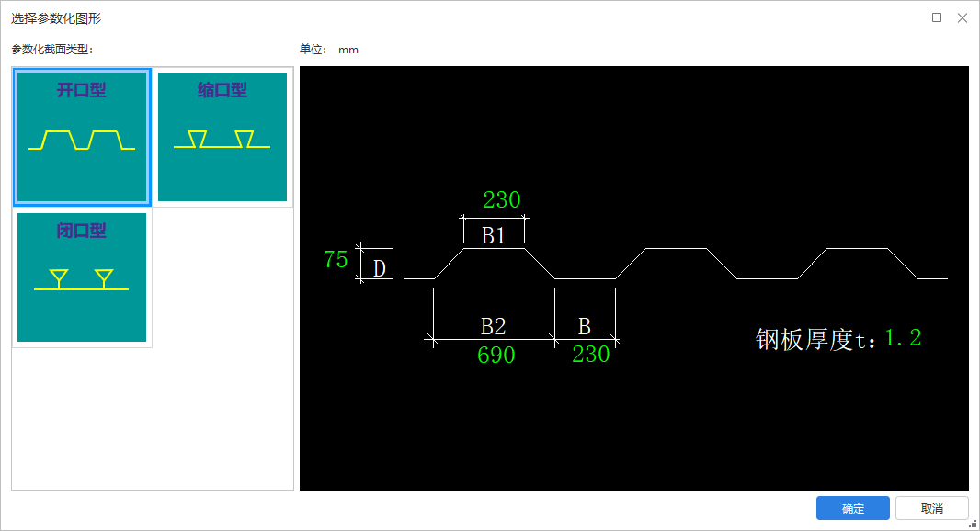Edit steel plate thickness value 1.2
Viewport: 980px width, 531px height.
click(x=903, y=338)
